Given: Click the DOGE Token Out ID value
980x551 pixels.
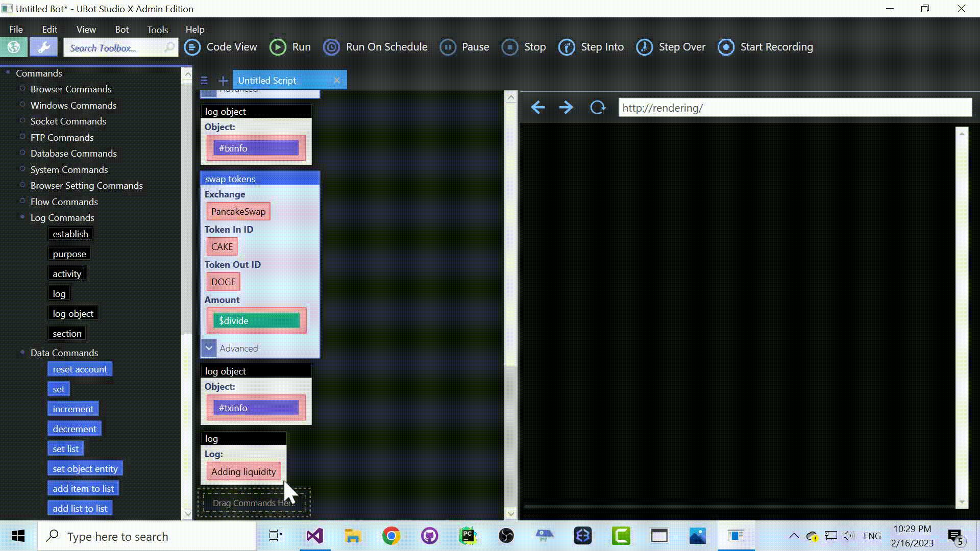Looking at the screenshot, I should [224, 282].
